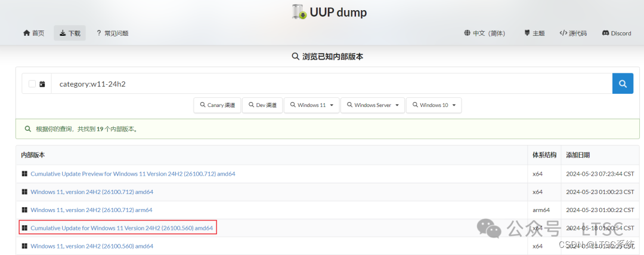Open the 主题 theme menu item
644x255 pixels.
534,33
